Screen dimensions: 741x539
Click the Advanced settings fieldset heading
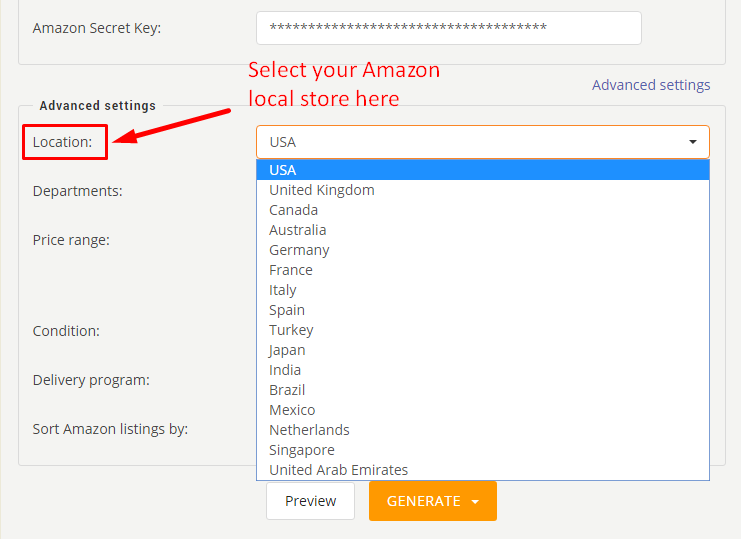97,105
